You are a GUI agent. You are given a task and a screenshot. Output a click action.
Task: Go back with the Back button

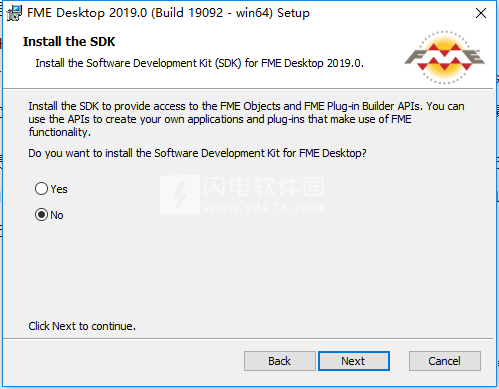pyautogui.click(x=280, y=361)
